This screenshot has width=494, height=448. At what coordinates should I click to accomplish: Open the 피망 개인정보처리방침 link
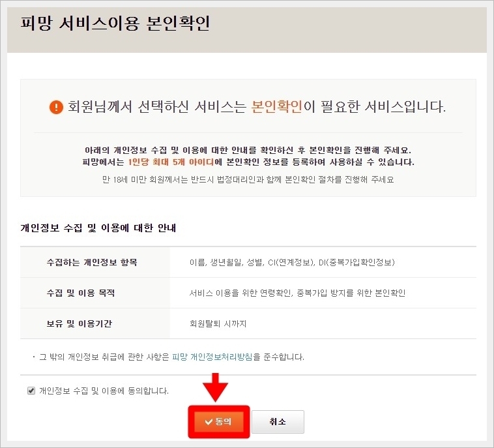tap(212, 357)
